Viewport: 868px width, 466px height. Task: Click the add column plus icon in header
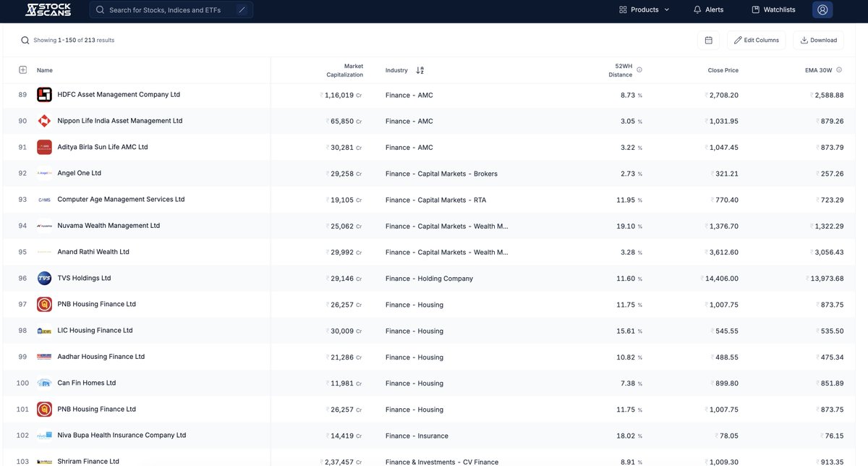[x=22, y=70]
